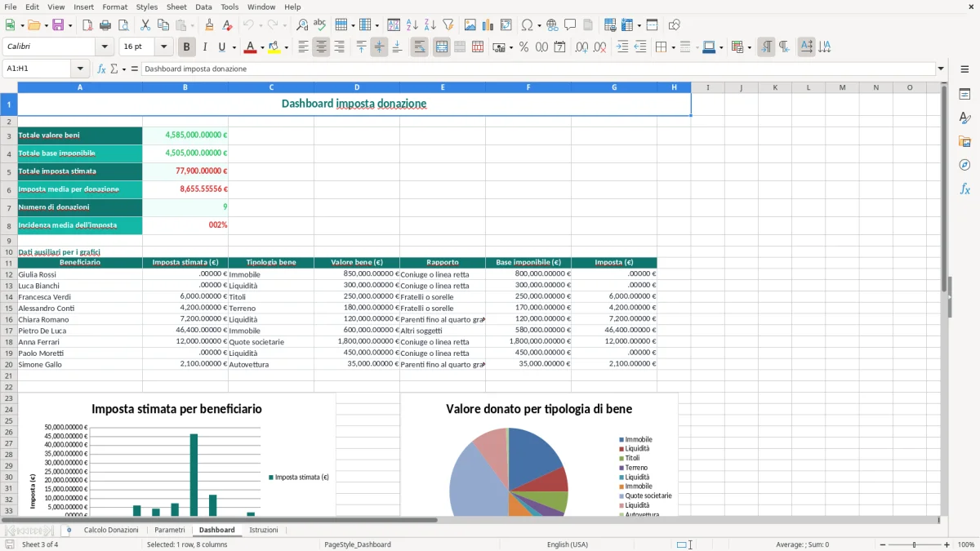980x551 pixels.
Task: Toggle Wrap Text
Action: 419,47
